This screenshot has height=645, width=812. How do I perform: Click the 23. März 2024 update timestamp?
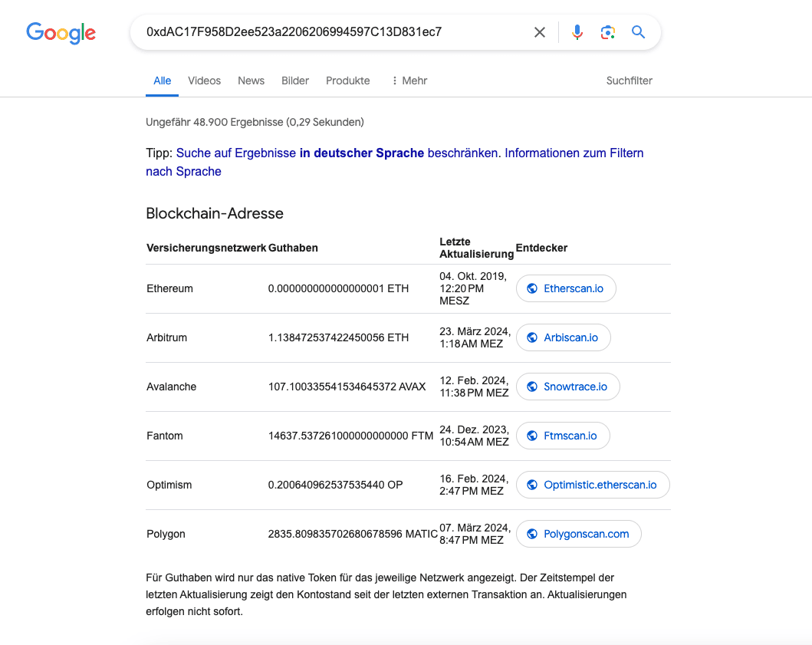[x=475, y=337]
